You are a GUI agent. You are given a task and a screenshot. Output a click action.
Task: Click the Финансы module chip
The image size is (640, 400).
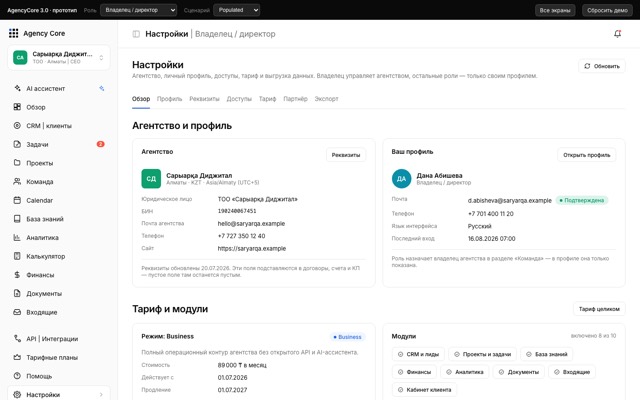414,372
